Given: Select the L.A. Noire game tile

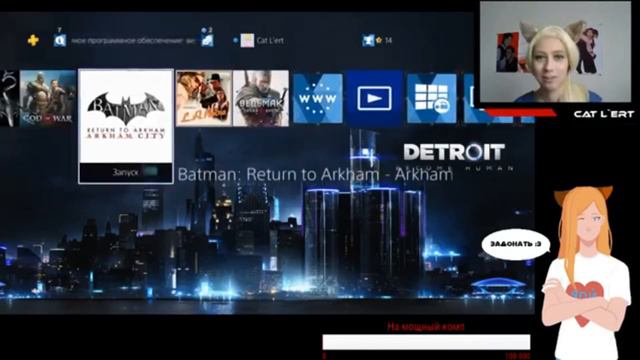Looking at the screenshot, I should [x=204, y=98].
